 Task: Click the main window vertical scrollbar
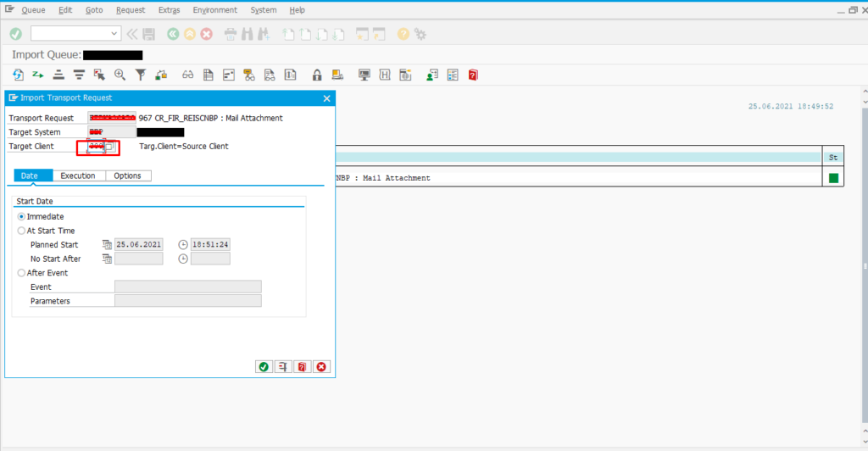tap(865, 267)
